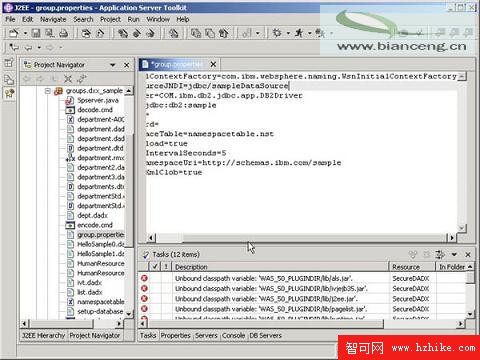
Task: Click the middle perspective icon on left bar
Action: 9,79
